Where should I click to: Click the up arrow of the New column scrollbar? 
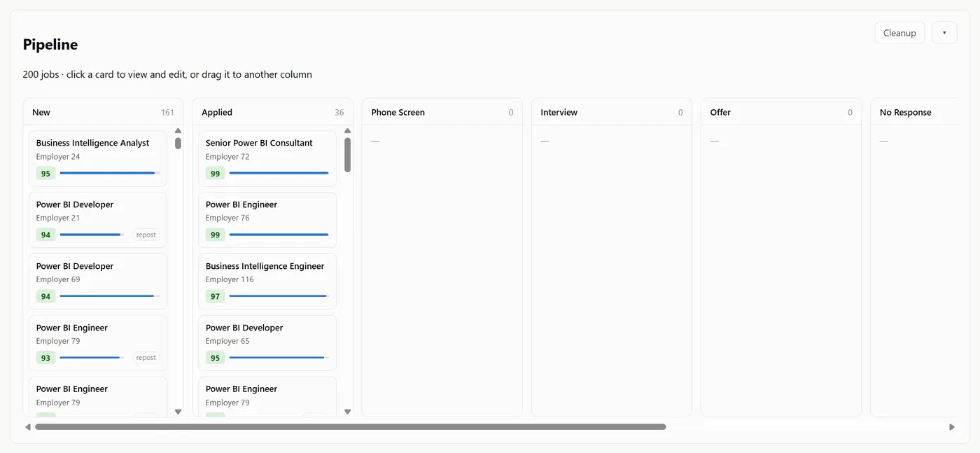click(178, 131)
